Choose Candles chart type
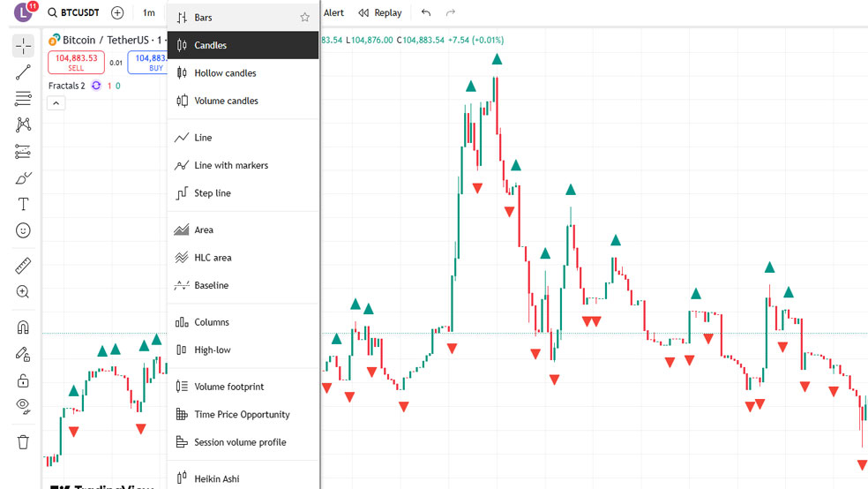 243,45
